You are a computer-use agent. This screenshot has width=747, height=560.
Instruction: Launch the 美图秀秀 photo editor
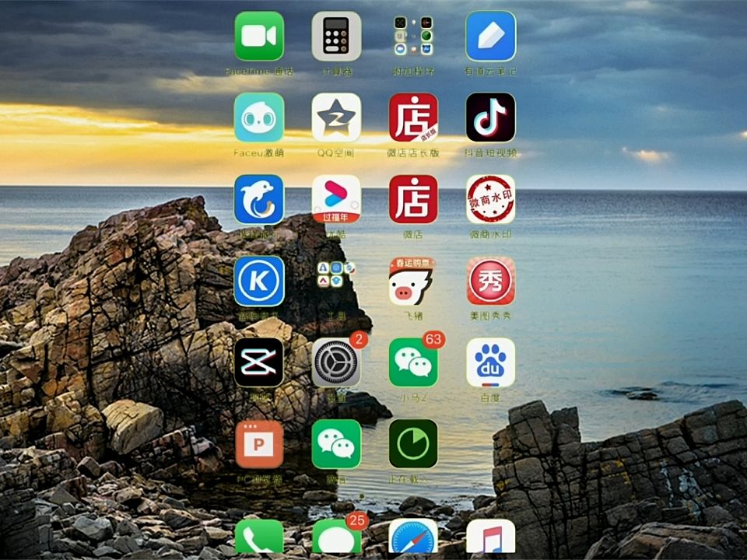click(491, 282)
